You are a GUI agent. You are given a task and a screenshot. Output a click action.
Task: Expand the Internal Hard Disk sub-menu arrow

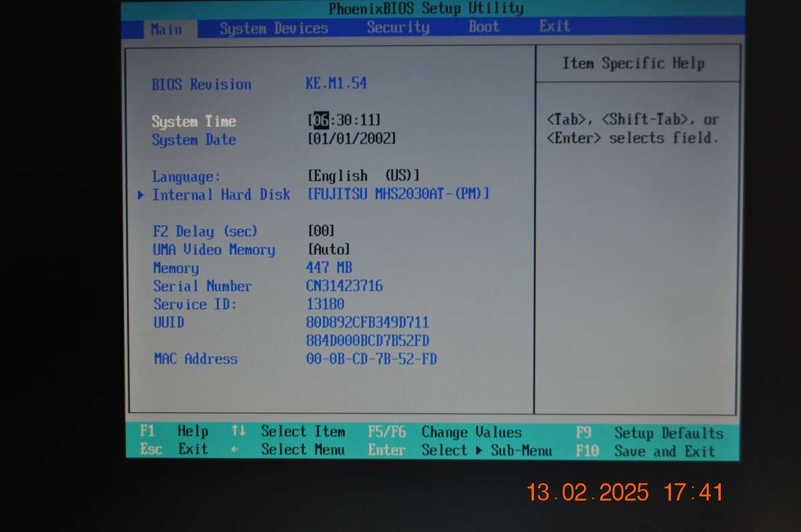(x=141, y=195)
